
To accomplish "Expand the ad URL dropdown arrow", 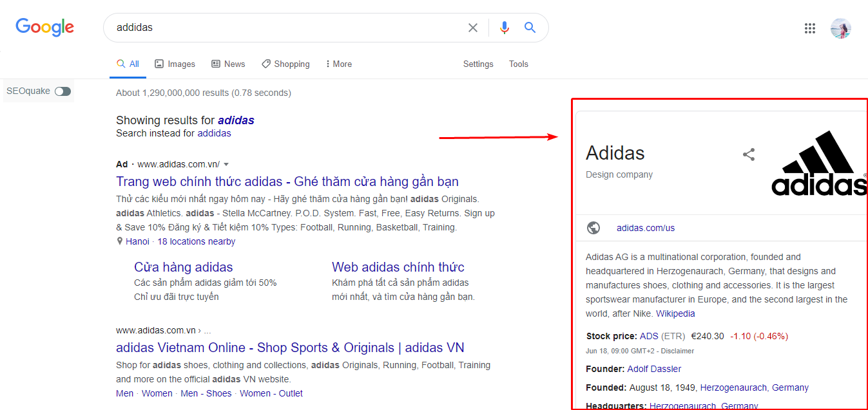I will (227, 164).
